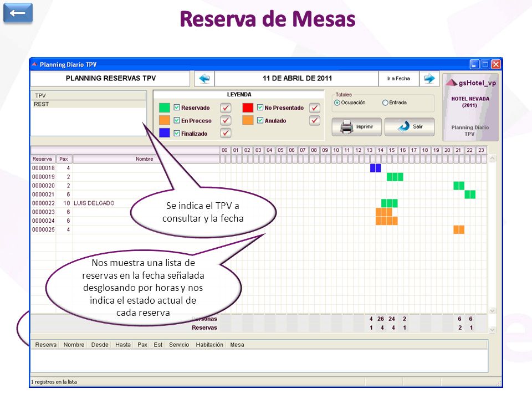Sort by the Reserva column header

coord(43,159)
